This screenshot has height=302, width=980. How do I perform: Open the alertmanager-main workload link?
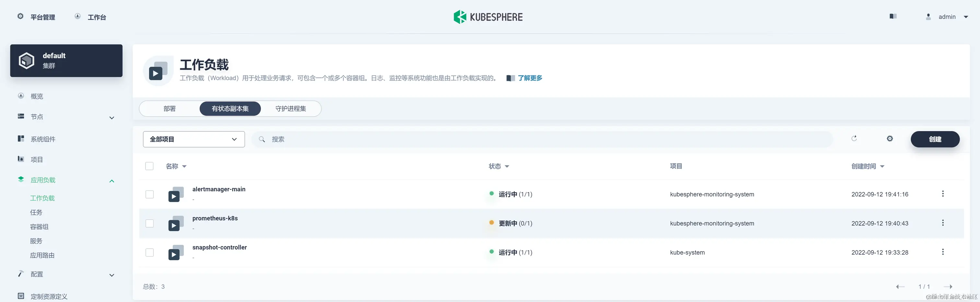coord(219,189)
